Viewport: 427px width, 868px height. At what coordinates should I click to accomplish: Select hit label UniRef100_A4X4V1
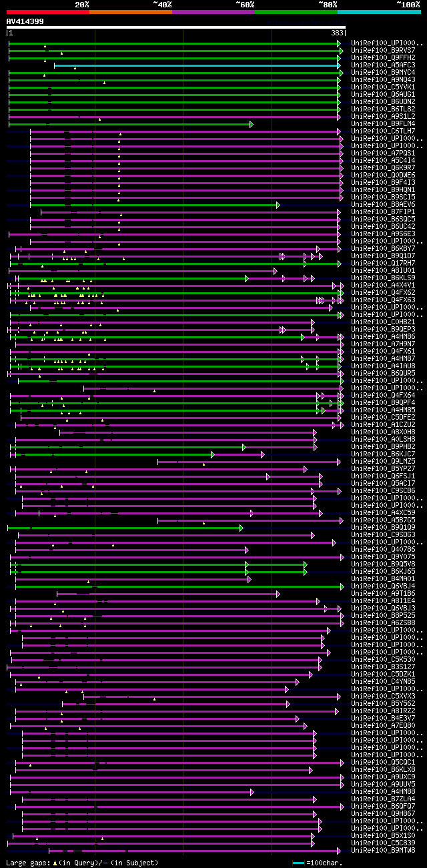point(383,285)
